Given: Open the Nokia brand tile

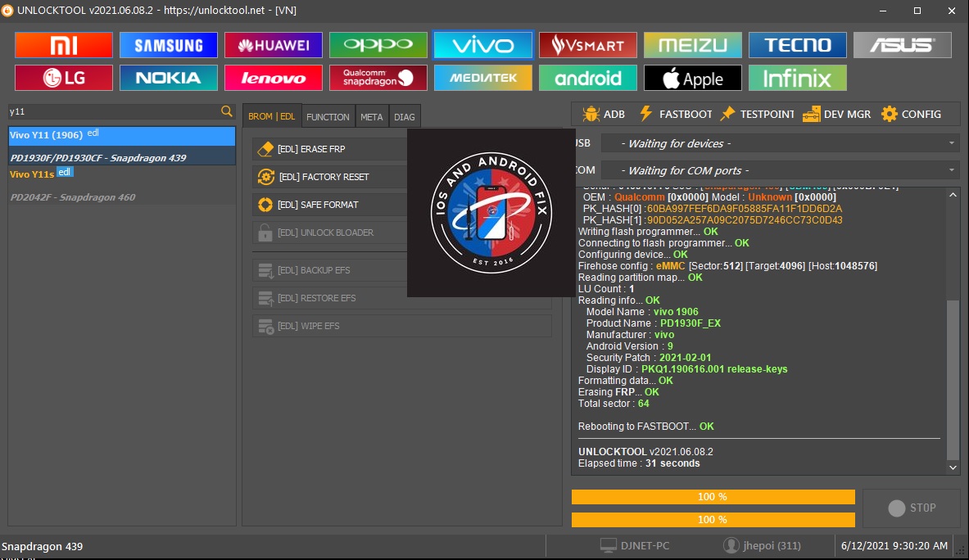Looking at the screenshot, I should 169,78.
